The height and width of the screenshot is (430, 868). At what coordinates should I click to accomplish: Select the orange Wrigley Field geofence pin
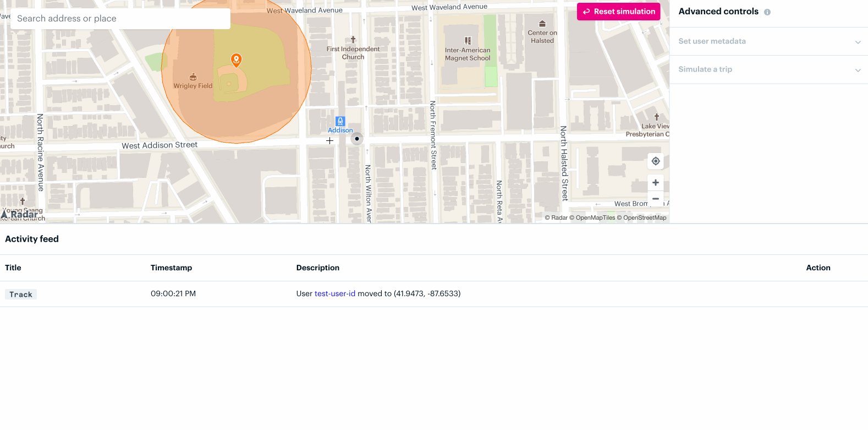tap(236, 60)
